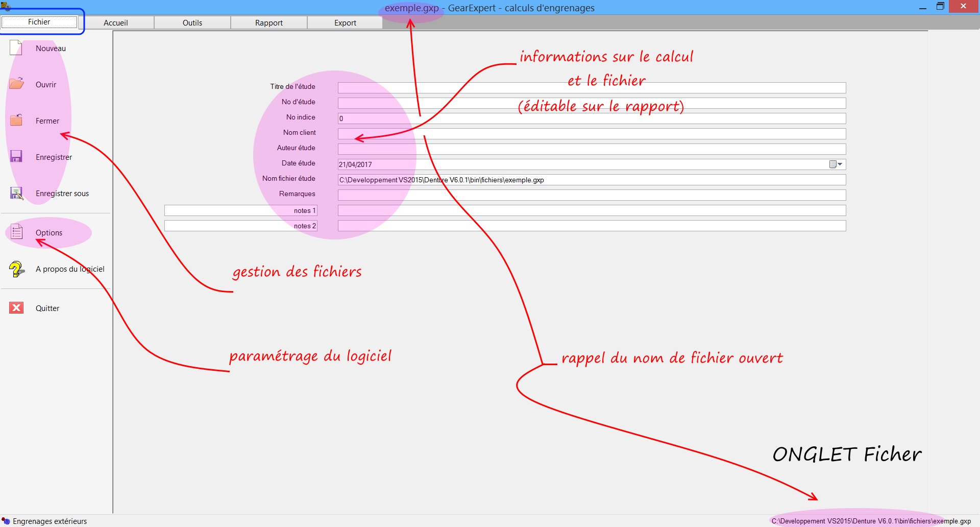The height and width of the screenshot is (527, 980).
Task: Select Ouvrir to open a file
Action: click(46, 85)
